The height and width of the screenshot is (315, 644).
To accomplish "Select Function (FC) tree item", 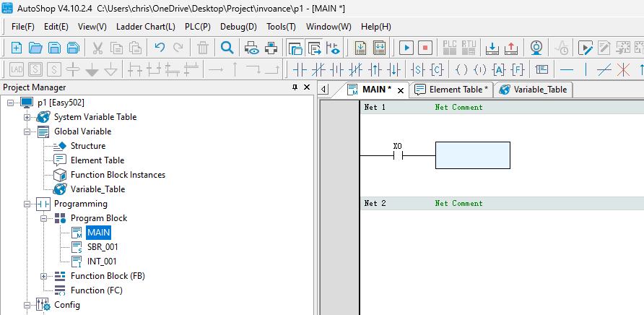I will [x=97, y=290].
